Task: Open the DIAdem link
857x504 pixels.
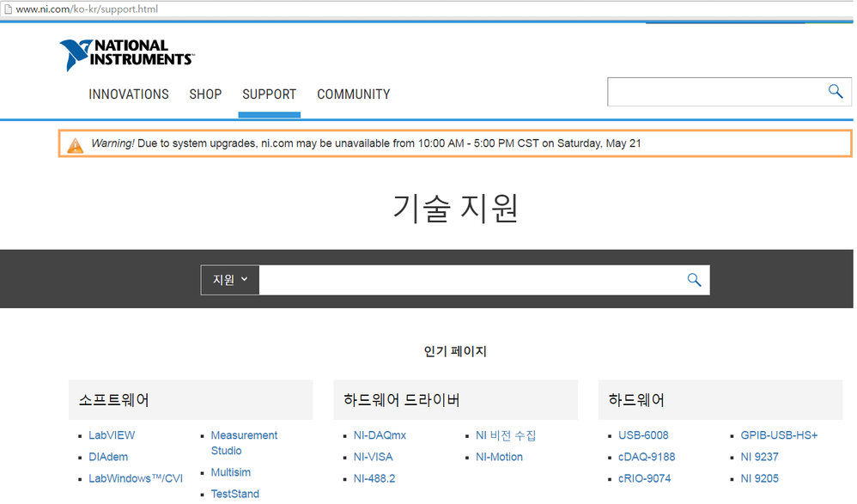Action: coord(108,457)
